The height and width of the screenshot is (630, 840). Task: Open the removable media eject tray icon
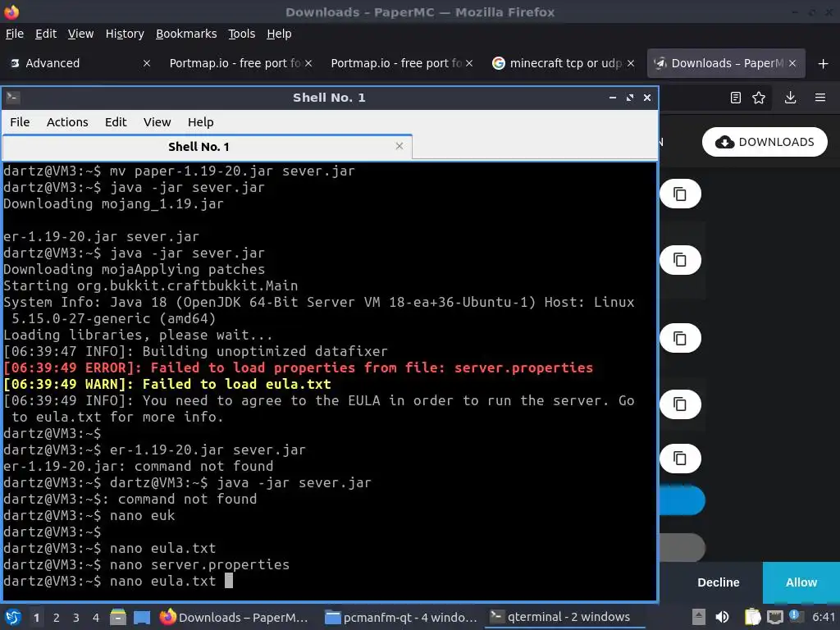click(698, 617)
